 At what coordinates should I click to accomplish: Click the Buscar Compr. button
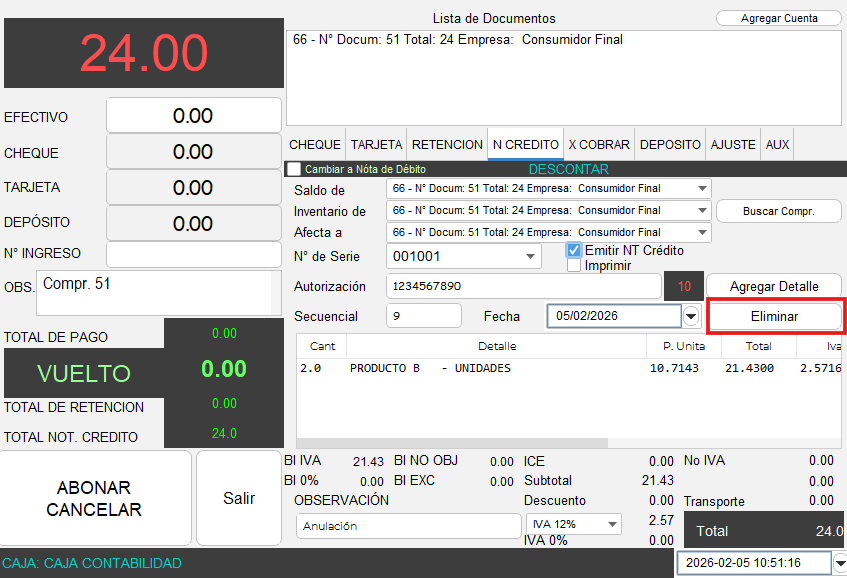[x=778, y=211]
